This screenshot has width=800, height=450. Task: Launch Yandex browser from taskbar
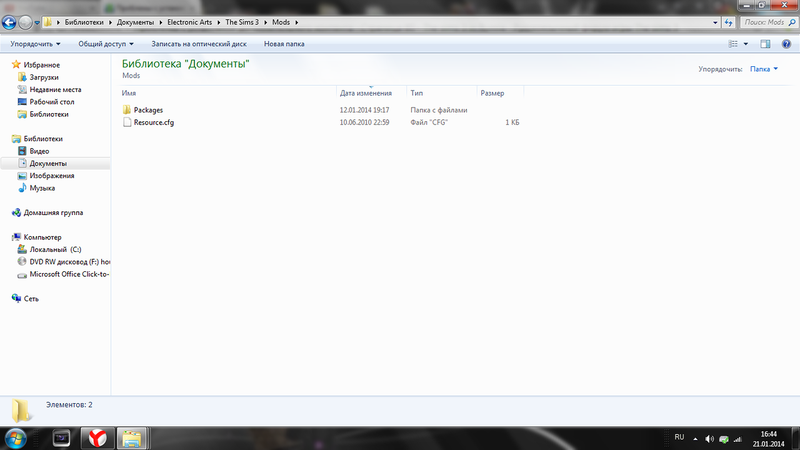click(x=95, y=437)
